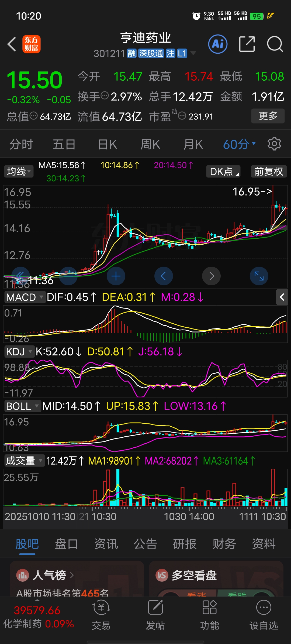The image size is (291, 644).
Task: Select the 公告 tab
Action: pyautogui.click(x=145, y=544)
